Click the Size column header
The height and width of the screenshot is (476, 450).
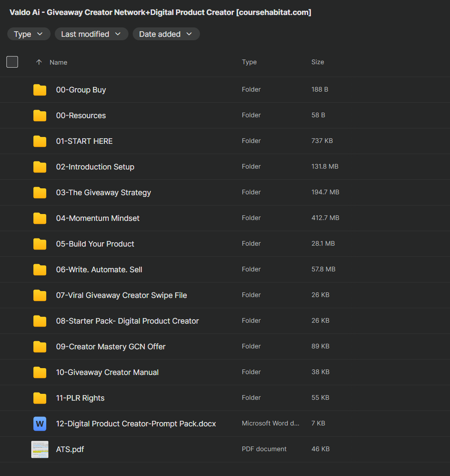[318, 62]
